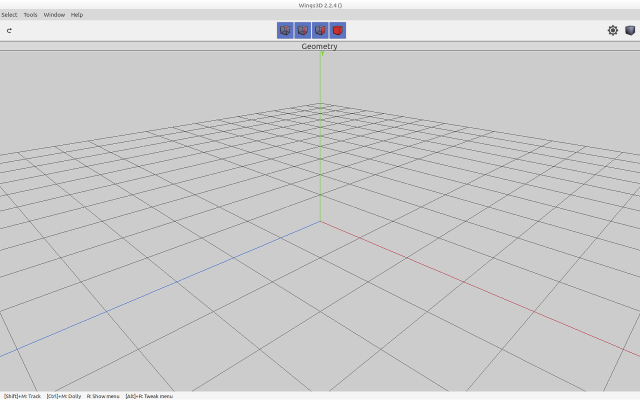Click the redo arrow icon
This screenshot has width=640, height=400.
(x=9, y=30)
